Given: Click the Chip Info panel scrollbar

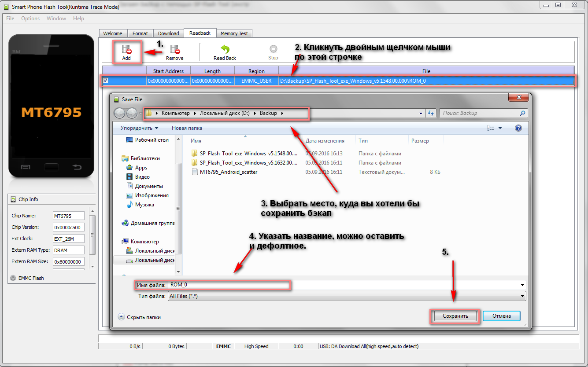Looking at the screenshot, I should [92, 235].
